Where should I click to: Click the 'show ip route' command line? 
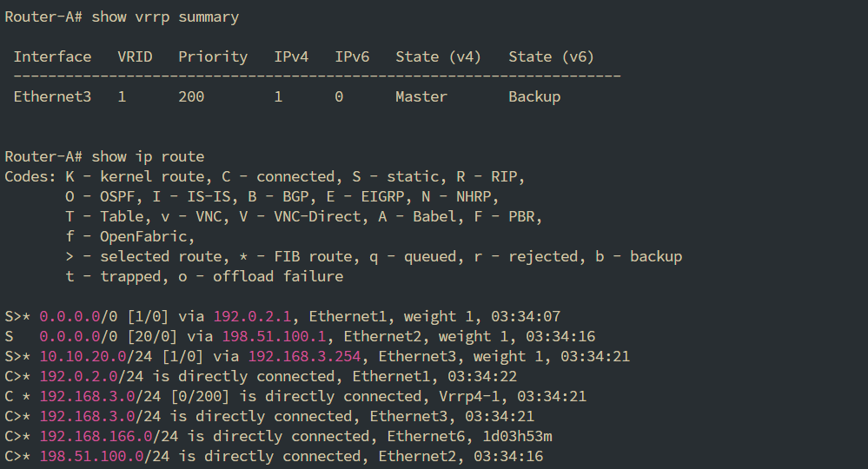point(104,156)
